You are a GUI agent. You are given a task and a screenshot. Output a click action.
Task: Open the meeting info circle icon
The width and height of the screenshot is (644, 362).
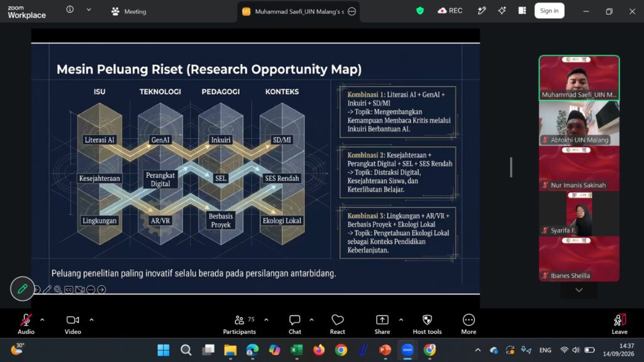pos(70,9)
